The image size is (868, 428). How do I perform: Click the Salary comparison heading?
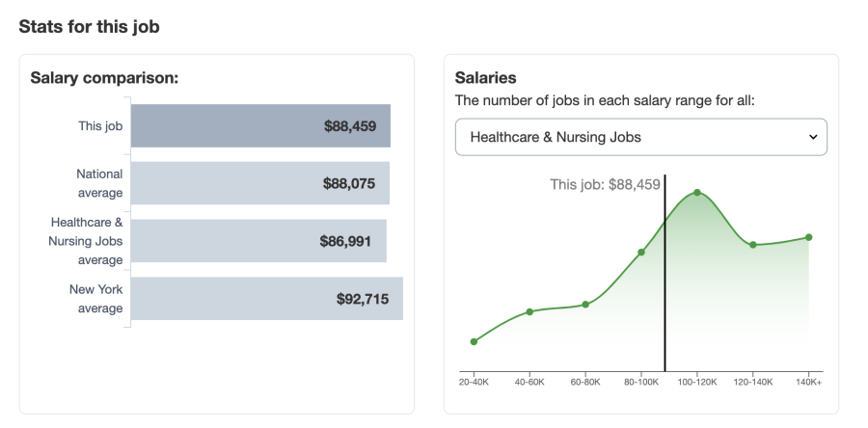pos(105,78)
